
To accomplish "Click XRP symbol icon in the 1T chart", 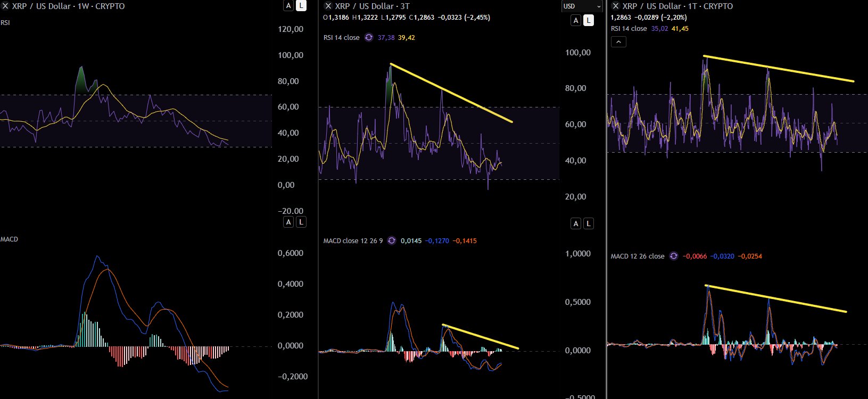I will click(x=616, y=6).
